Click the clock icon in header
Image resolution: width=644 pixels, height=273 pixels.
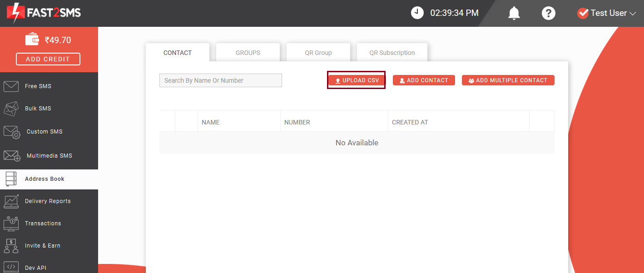[417, 13]
